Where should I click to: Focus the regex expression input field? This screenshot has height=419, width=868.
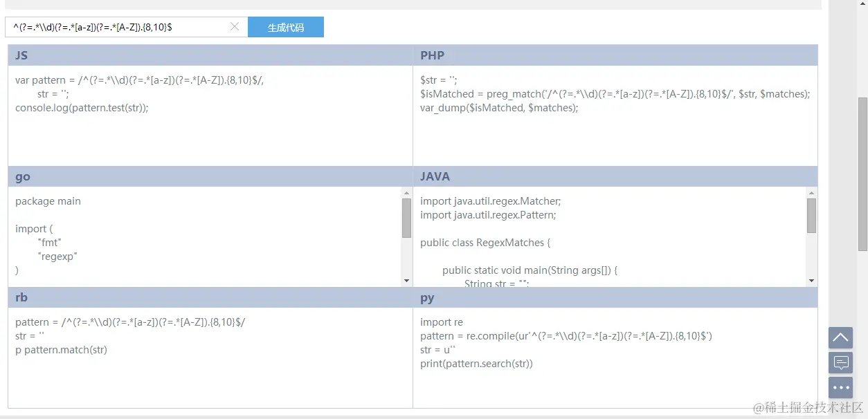pyautogui.click(x=118, y=27)
